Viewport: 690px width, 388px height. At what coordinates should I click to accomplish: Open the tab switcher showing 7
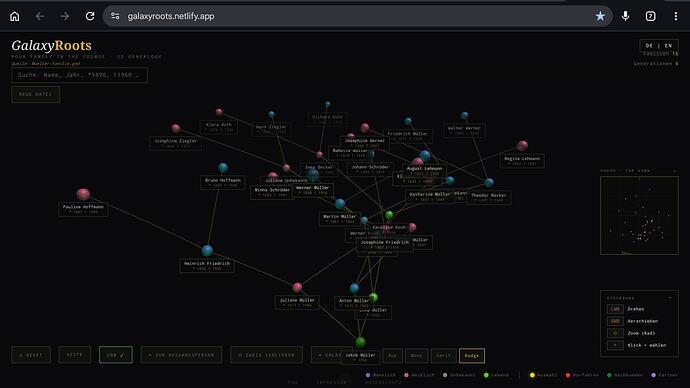[650, 16]
